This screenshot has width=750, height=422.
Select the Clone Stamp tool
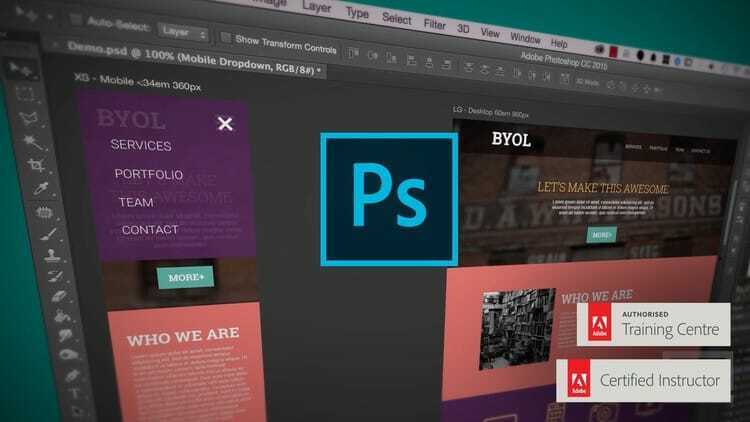tap(52, 255)
